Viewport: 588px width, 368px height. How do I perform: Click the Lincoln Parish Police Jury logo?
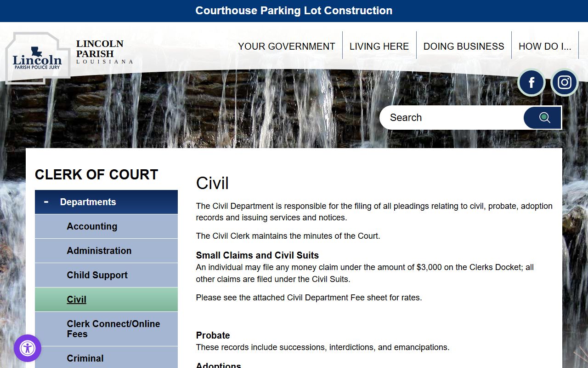[x=38, y=58]
